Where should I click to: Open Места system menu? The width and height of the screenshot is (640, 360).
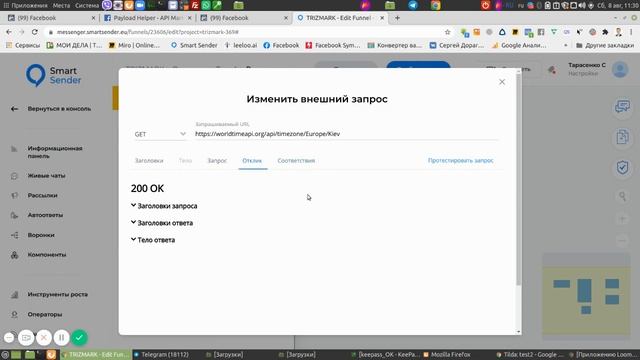[x=61, y=6]
